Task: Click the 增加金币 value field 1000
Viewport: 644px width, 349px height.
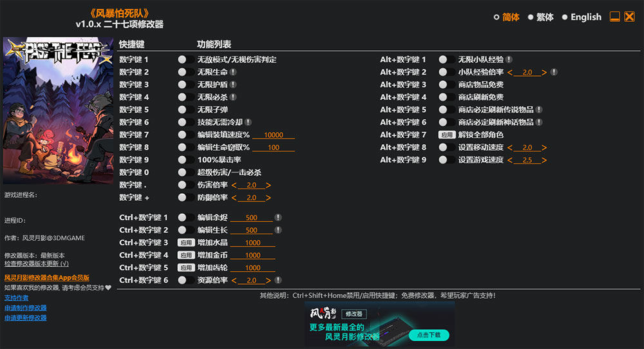Action: pyautogui.click(x=252, y=256)
